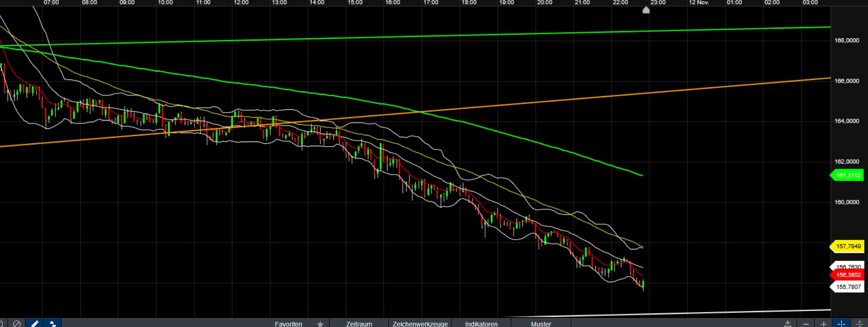This screenshot has width=868, height=327.
Task: Click the vertical scale icon at far right
Action: (859, 324)
